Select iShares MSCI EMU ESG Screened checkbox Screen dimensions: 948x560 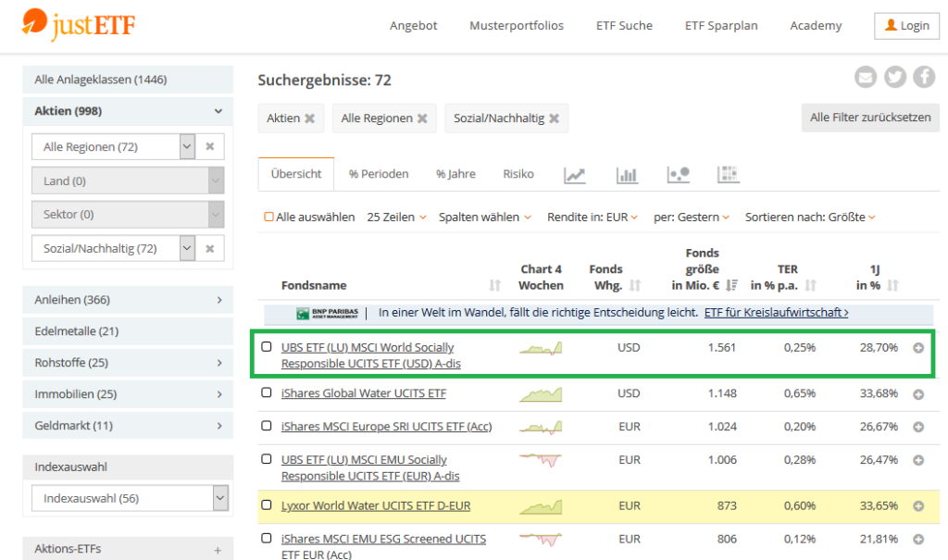click(x=266, y=538)
